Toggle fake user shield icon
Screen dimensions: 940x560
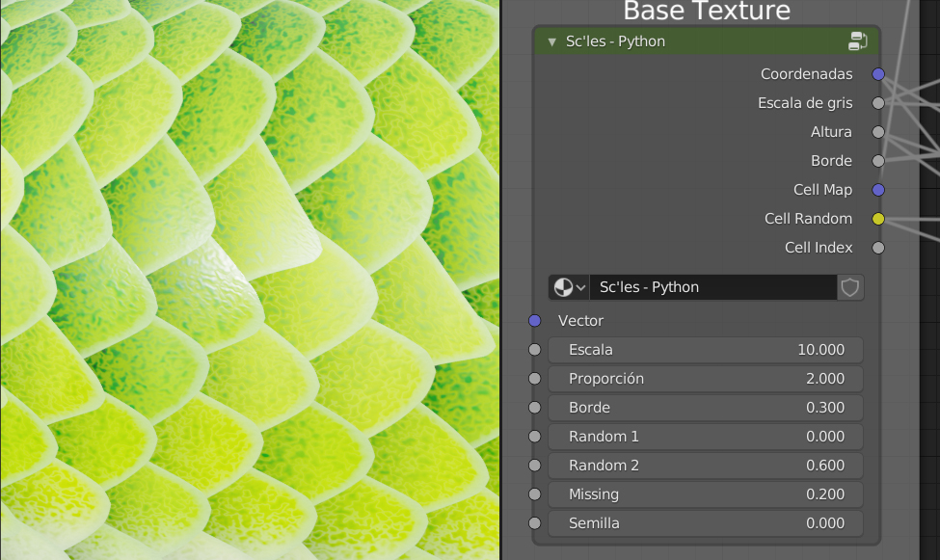click(x=850, y=287)
